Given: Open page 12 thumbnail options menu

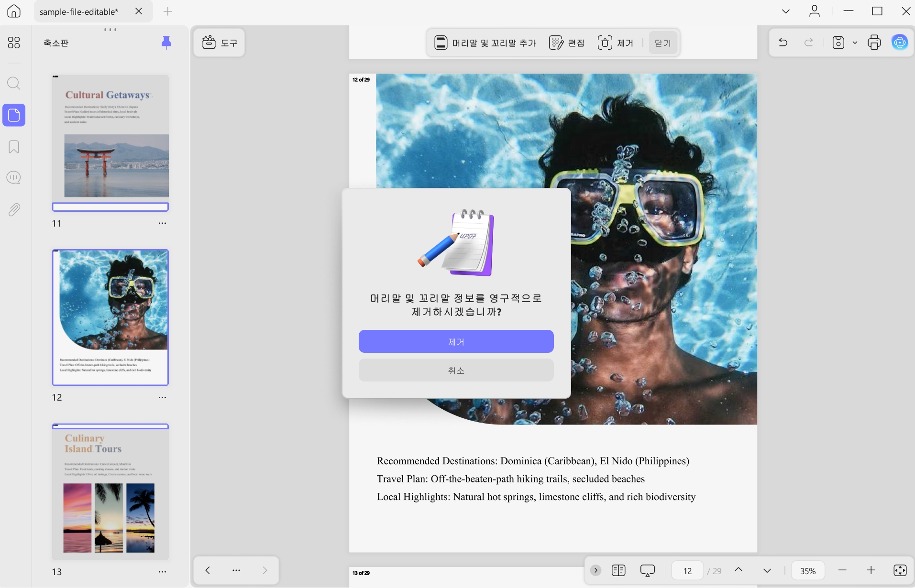Looking at the screenshot, I should (x=163, y=397).
